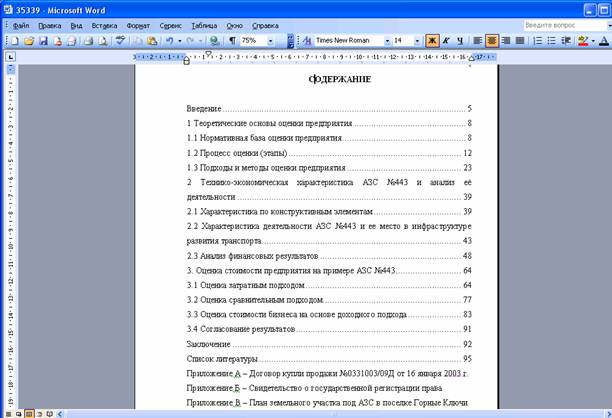
Task: Open the Вставка menu
Action: tap(104, 26)
